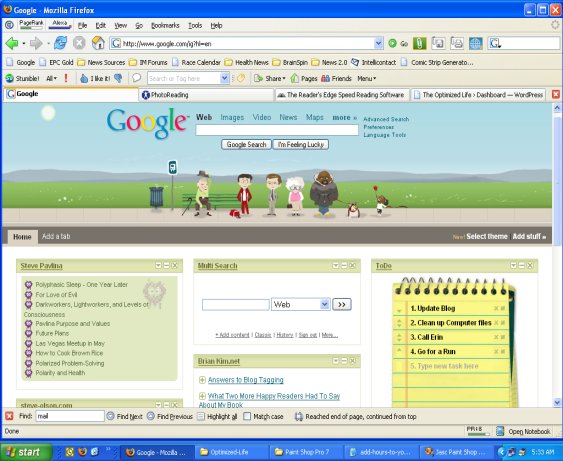Viewport: 563px width, 461px height.
Task: Click the Stop loading icon
Action: 79,43
